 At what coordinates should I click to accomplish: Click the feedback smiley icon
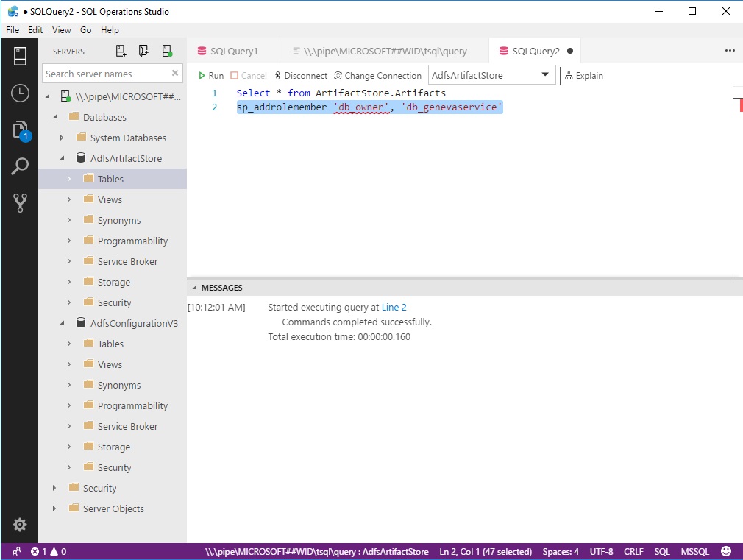[x=725, y=551]
